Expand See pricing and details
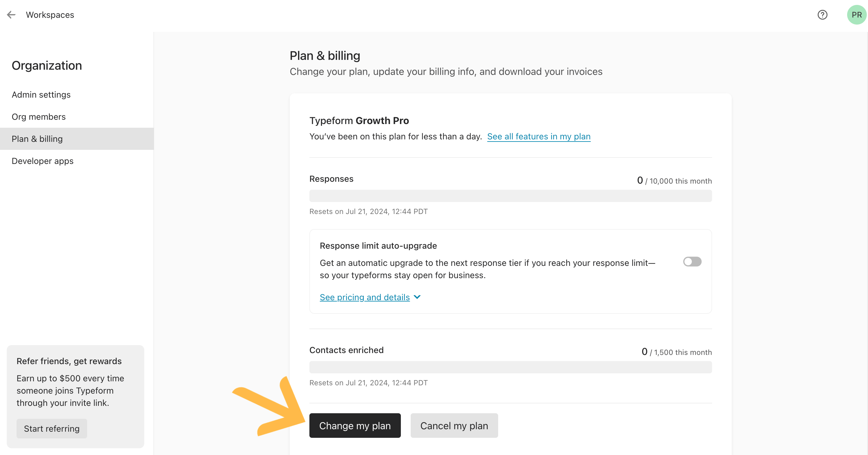 pyautogui.click(x=365, y=297)
